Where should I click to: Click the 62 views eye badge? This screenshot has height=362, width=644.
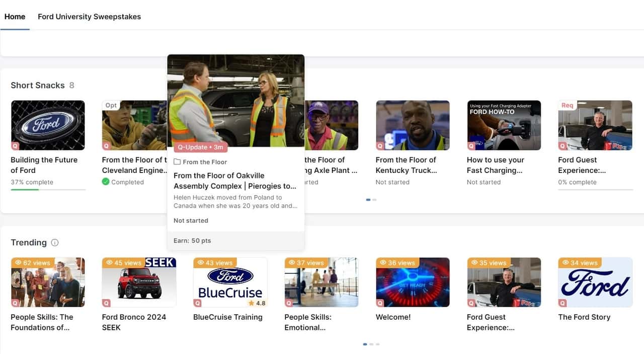[x=33, y=262]
